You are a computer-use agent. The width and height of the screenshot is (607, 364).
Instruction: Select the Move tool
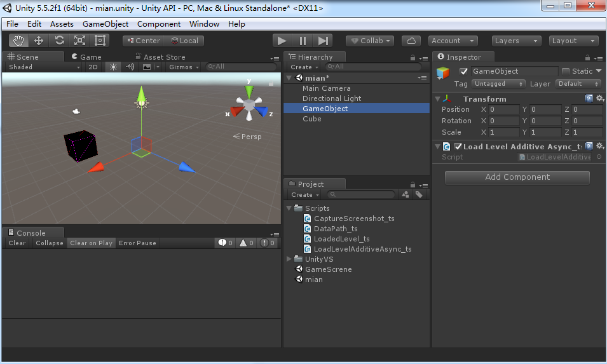click(x=39, y=41)
